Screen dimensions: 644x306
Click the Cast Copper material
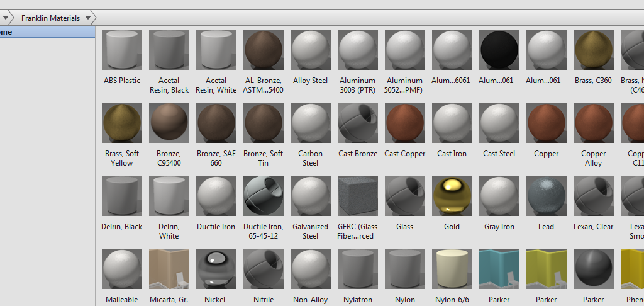click(405, 123)
